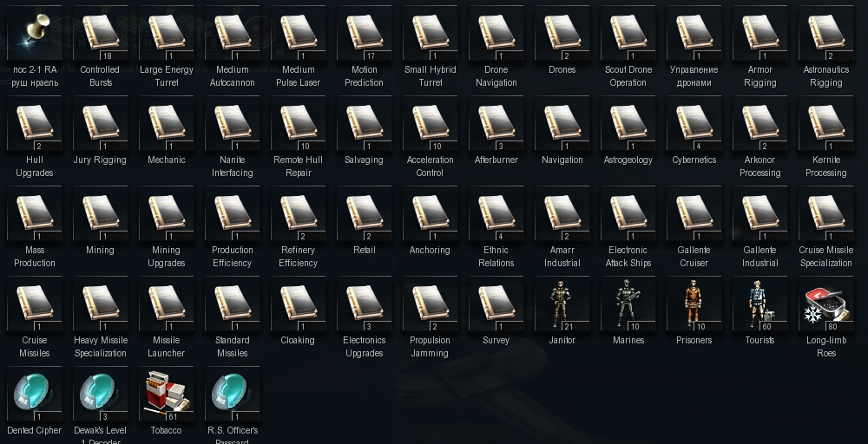
Task: Select the Propulsion Jamming skillbook
Action: (x=431, y=303)
